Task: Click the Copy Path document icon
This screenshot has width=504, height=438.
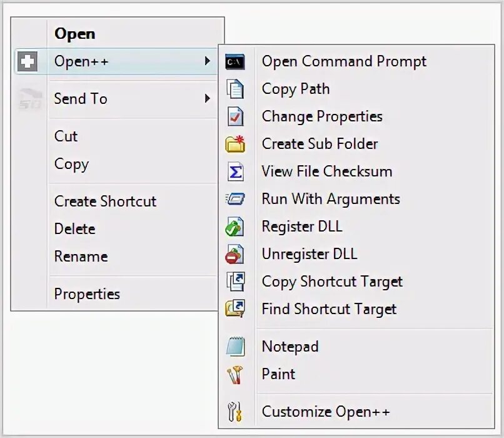Action: tap(235, 89)
